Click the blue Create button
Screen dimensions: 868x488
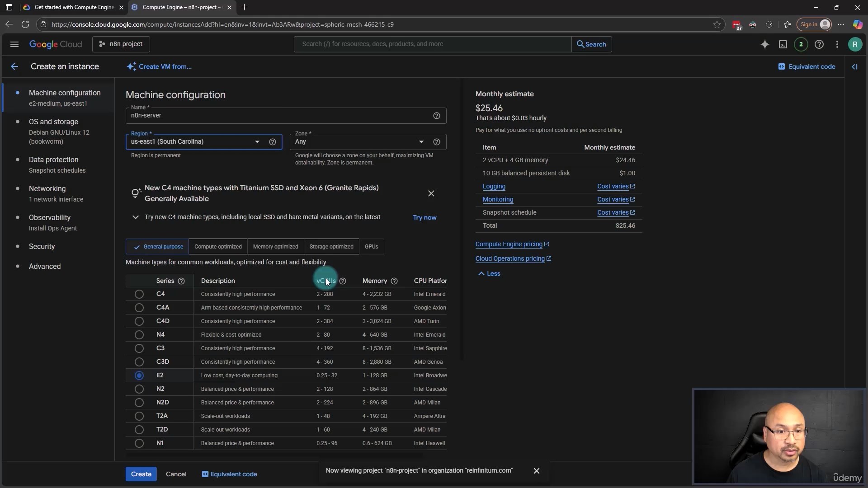pyautogui.click(x=141, y=474)
